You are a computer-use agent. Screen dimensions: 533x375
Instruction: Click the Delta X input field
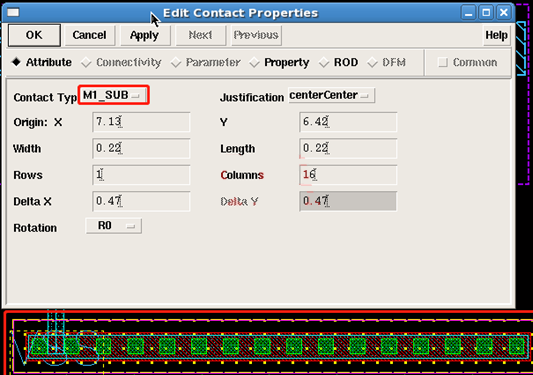tap(141, 201)
